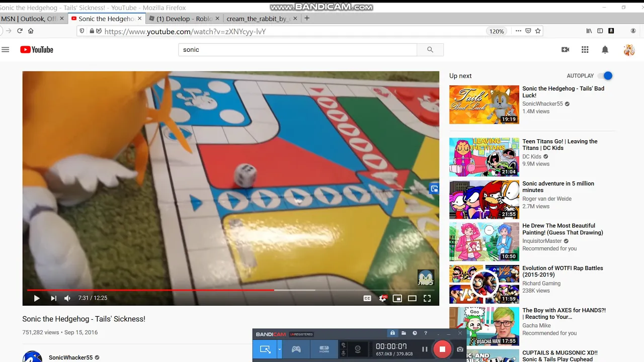Skip to the next video

pos(53,298)
